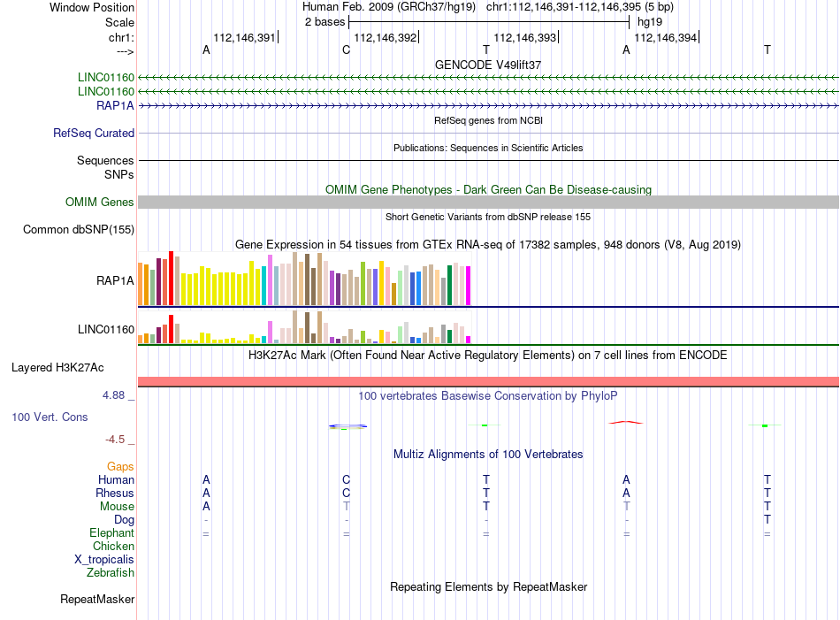Open 'H3K27Ac Mark' ENCODE track title

(488, 356)
